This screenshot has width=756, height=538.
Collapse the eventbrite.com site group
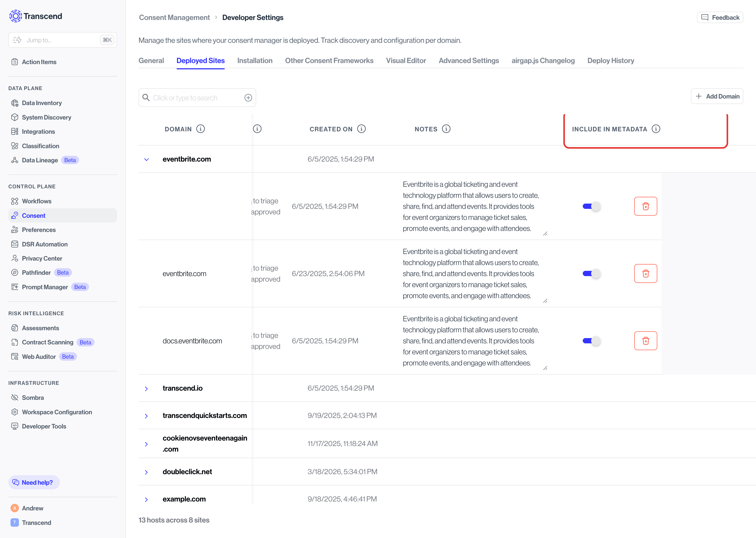(147, 159)
